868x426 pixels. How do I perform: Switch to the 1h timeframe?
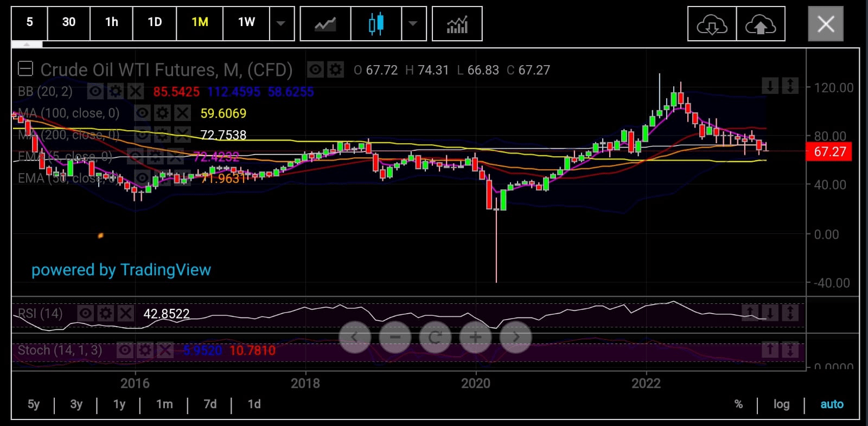coord(112,23)
